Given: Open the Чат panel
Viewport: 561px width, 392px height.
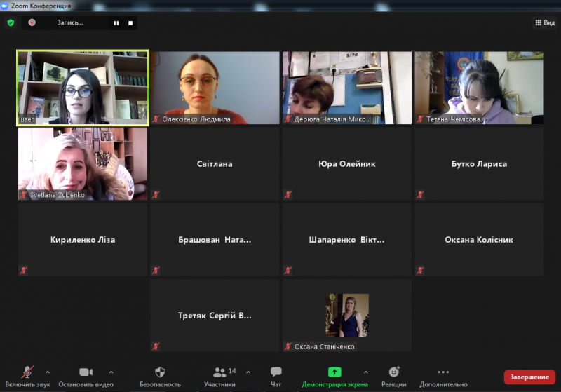Looking at the screenshot, I should 276,377.
